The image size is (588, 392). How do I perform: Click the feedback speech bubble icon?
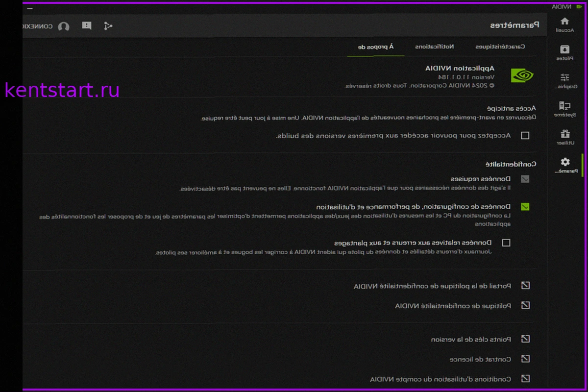(x=87, y=25)
